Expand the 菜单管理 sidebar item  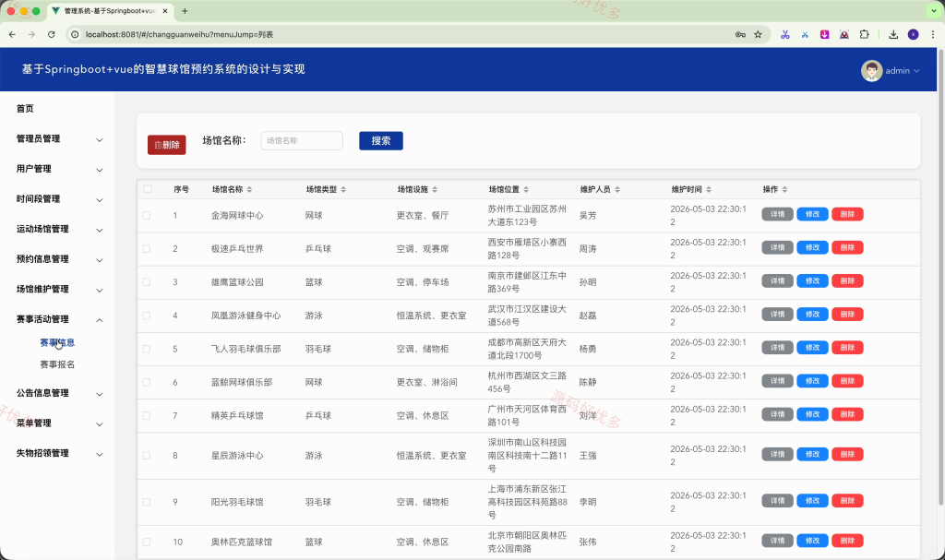(x=58, y=423)
